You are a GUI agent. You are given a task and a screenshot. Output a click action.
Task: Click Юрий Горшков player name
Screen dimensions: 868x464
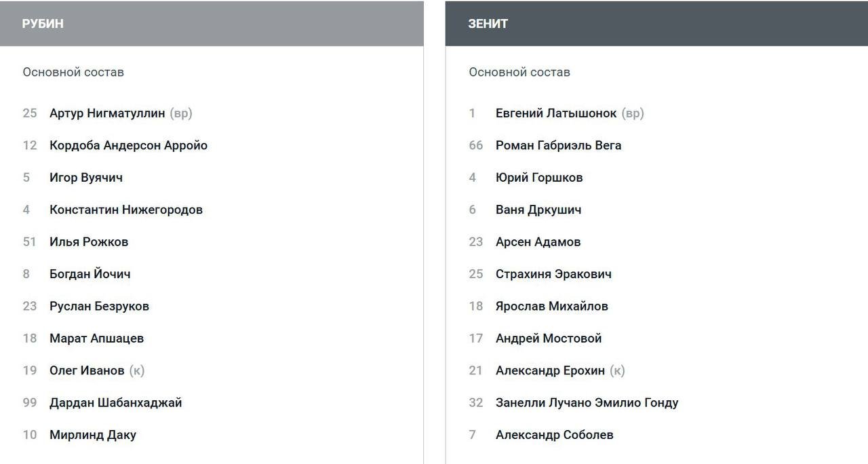click(539, 178)
